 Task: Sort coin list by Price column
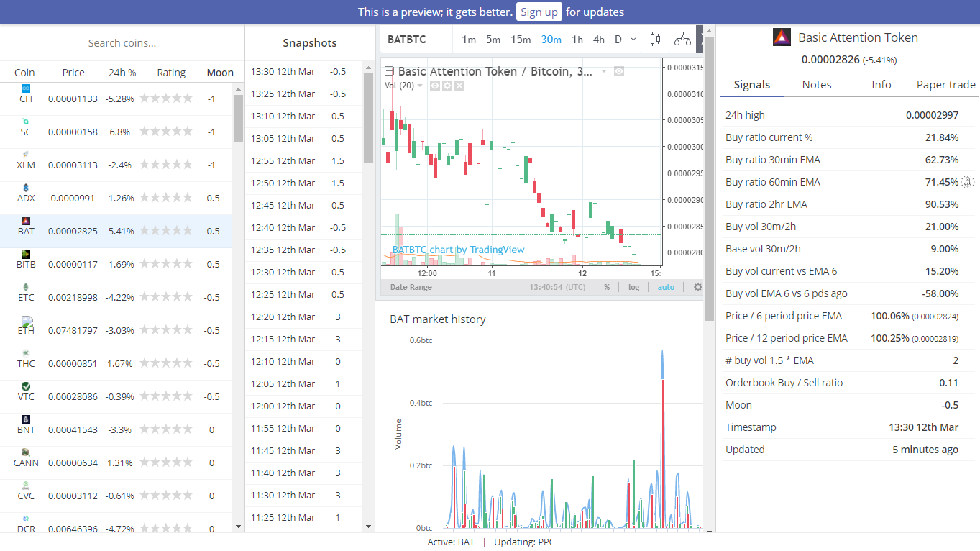tap(73, 73)
